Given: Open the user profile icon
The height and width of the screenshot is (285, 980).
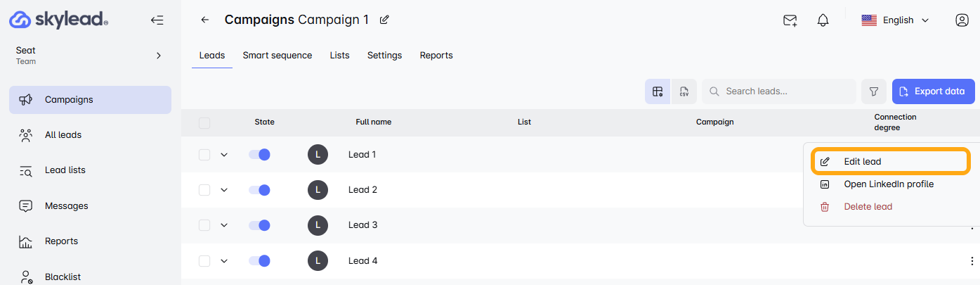Looking at the screenshot, I should click(962, 20).
